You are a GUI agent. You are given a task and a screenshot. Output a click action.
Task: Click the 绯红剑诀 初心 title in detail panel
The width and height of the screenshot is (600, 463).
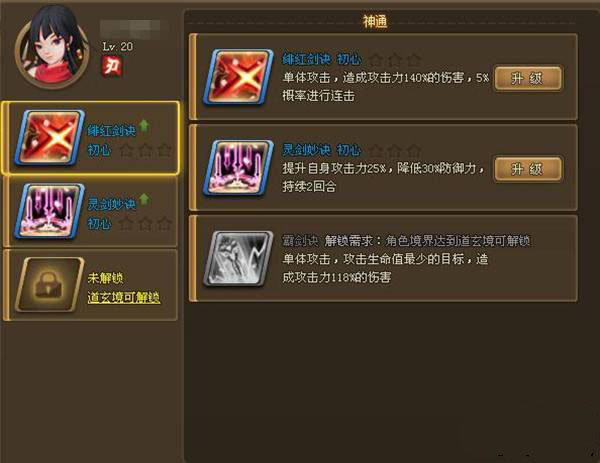pyautogui.click(x=322, y=59)
